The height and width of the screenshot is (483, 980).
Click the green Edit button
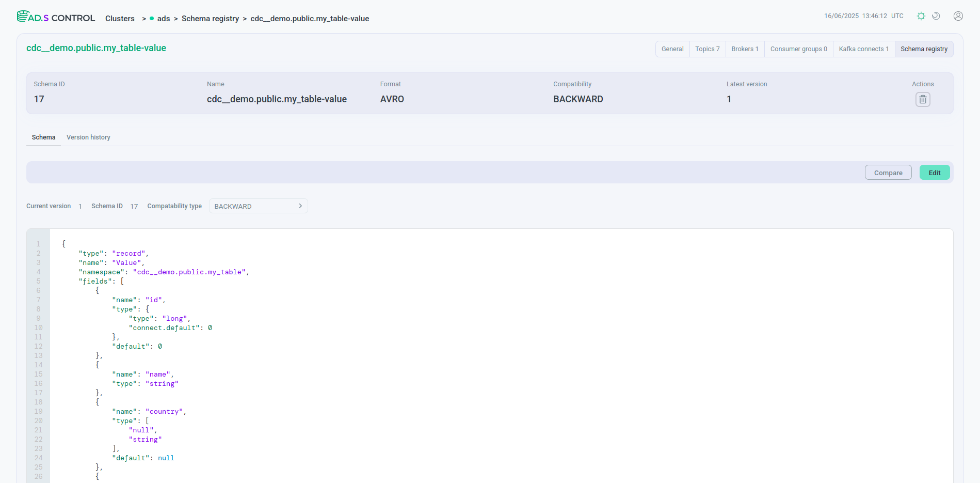coord(935,173)
